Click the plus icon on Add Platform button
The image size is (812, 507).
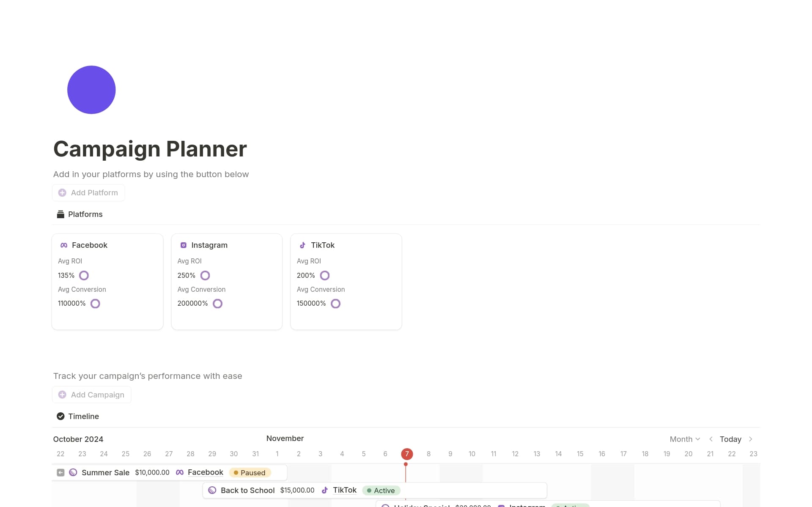coord(62,192)
